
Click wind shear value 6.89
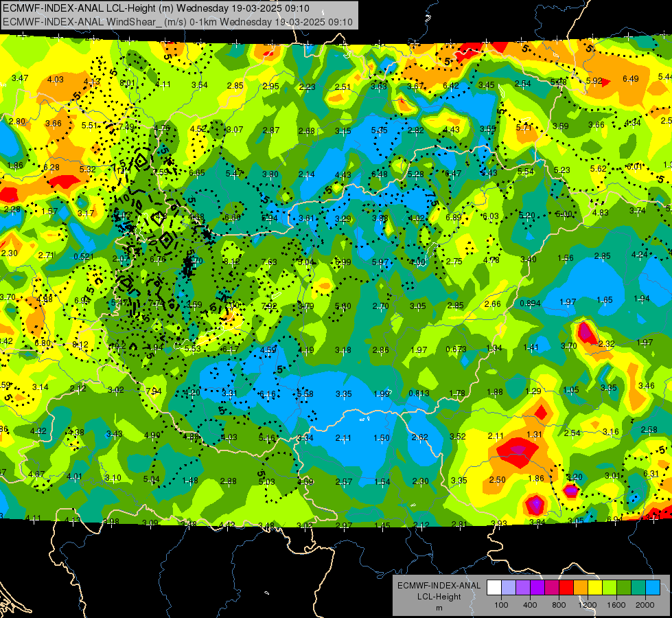point(454,218)
